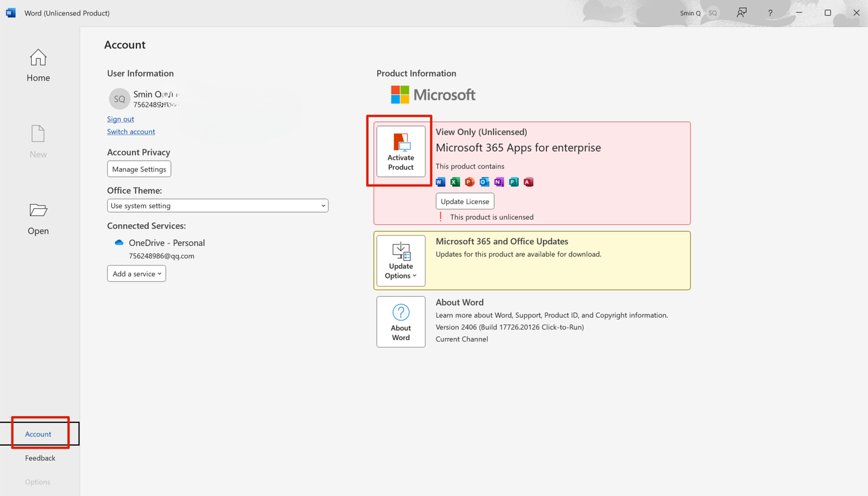Click the PowerPoint icon in the product list
Image resolution: width=868 pixels, height=496 pixels.
469,182
